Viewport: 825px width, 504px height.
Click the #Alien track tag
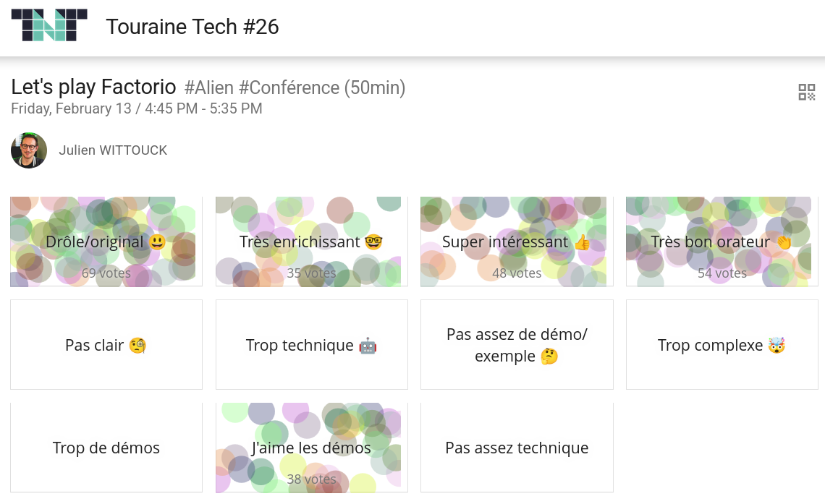click(x=209, y=88)
